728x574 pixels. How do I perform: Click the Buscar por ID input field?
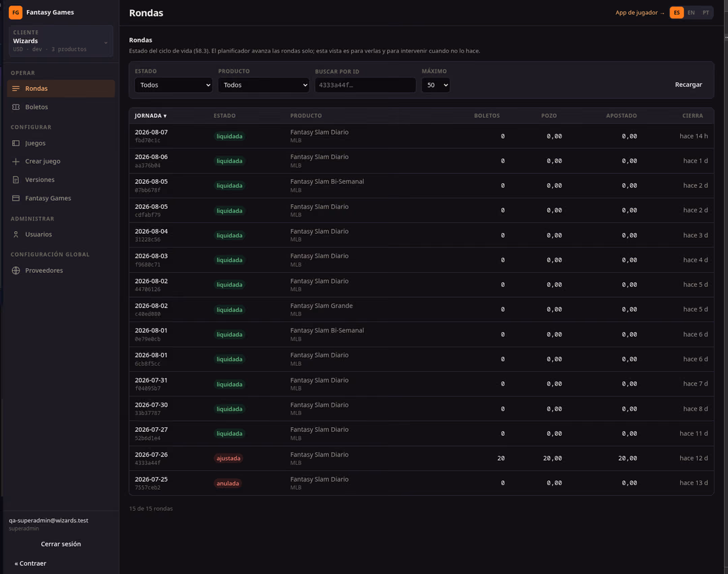click(x=365, y=85)
